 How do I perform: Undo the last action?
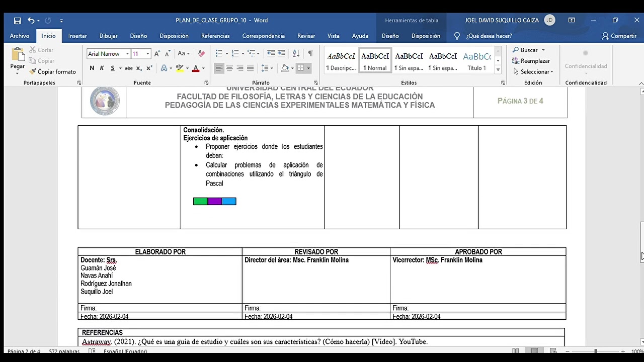[31, 21]
